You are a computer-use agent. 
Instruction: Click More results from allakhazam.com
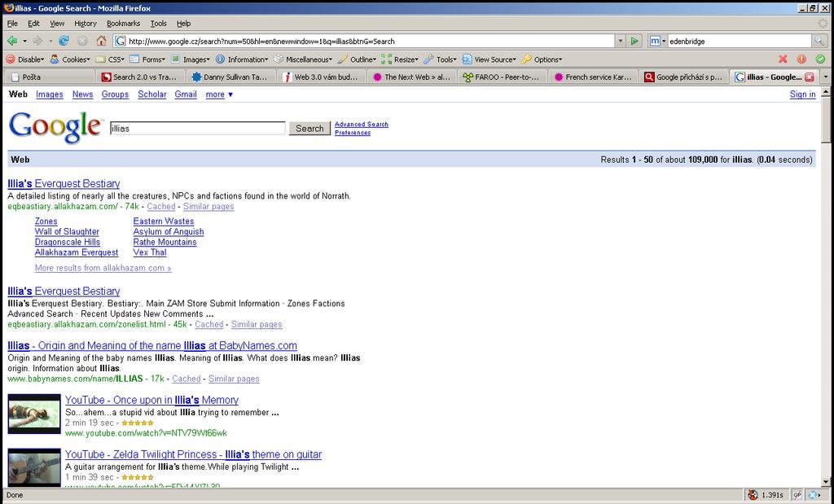(103, 268)
